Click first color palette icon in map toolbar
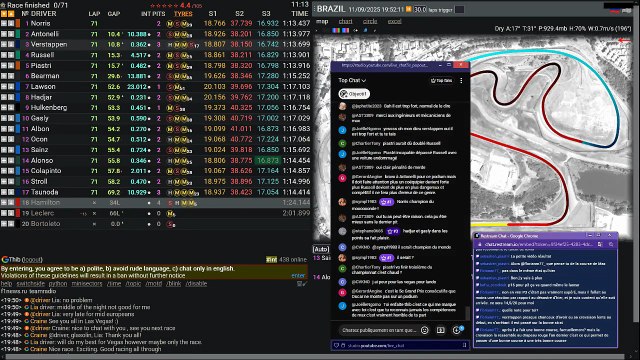The image size is (640, 360). (x=336, y=30)
